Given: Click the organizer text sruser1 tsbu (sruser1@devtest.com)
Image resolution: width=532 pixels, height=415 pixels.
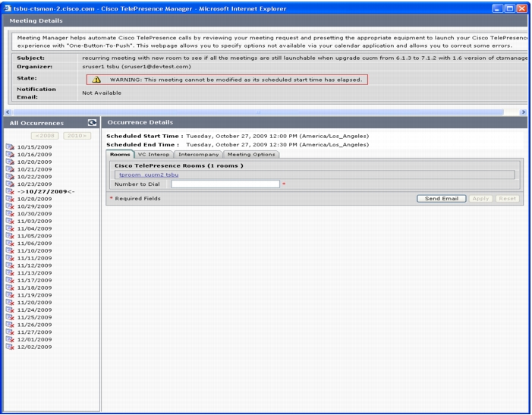Looking at the screenshot, I should click(137, 67).
